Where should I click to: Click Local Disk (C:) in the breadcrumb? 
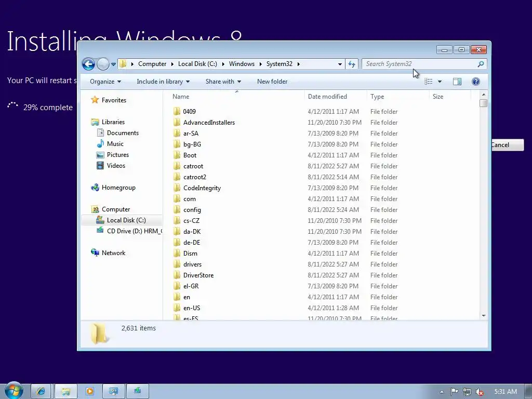(197, 64)
